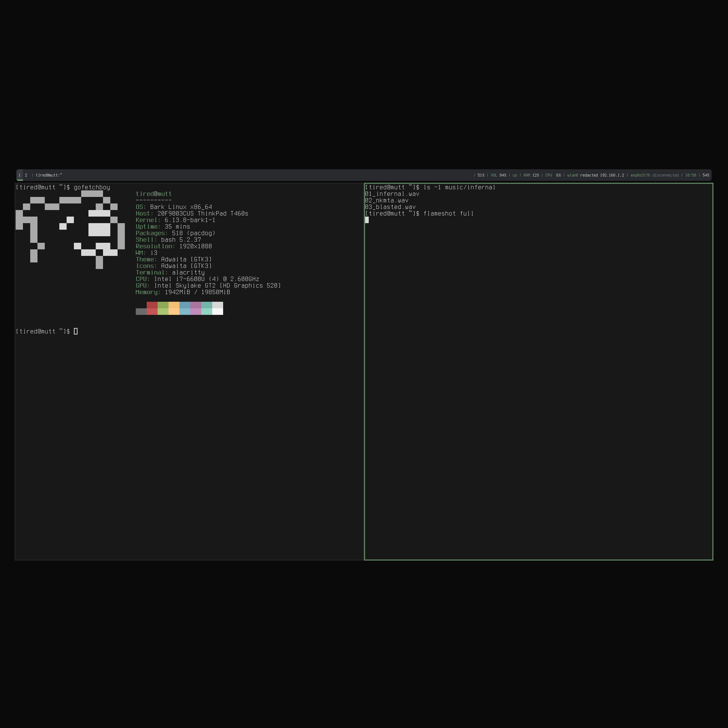Click the empty prompt cursor in left terminal
Image resolution: width=728 pixels, height=728 pixels.
[76, 332]
